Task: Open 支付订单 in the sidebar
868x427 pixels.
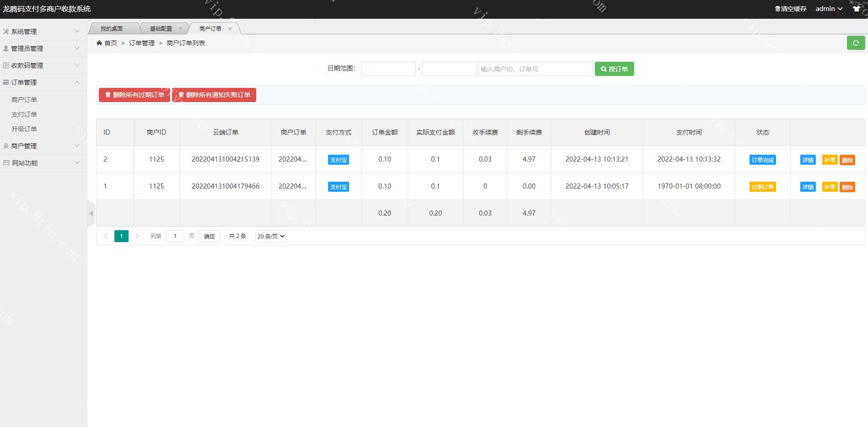Action: click(24, 114)
